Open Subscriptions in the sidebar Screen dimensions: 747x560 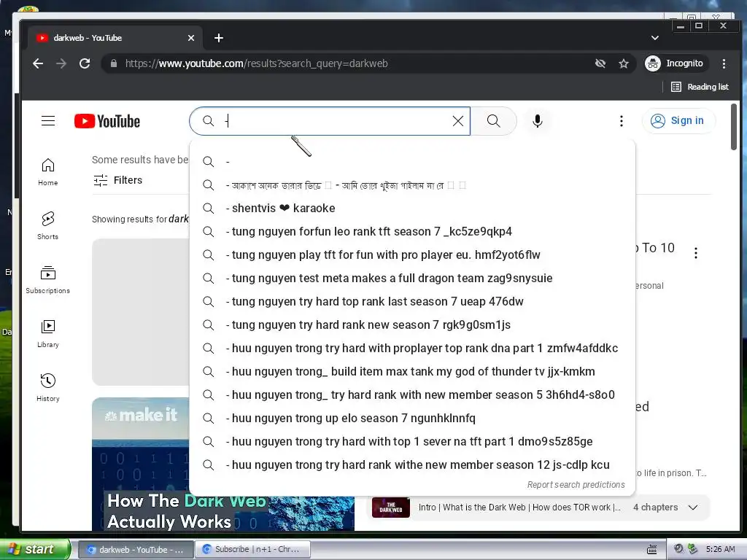pyautogui.click(x=47, y=280)
